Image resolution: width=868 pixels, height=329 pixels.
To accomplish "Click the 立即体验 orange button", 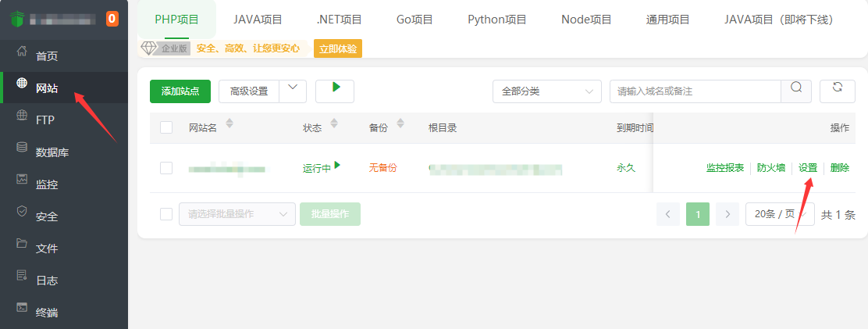I will pyautogui.click(x=337, y=48).
